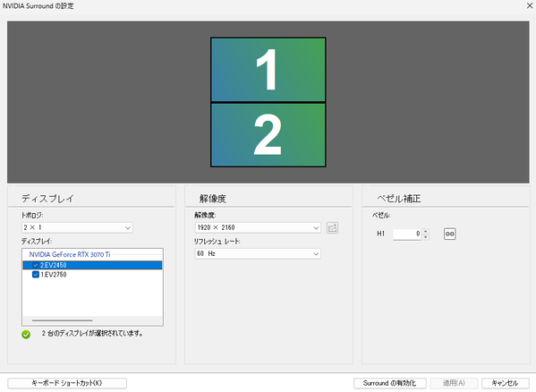Select display 1 thumbnail in the preview

(268, 70)
